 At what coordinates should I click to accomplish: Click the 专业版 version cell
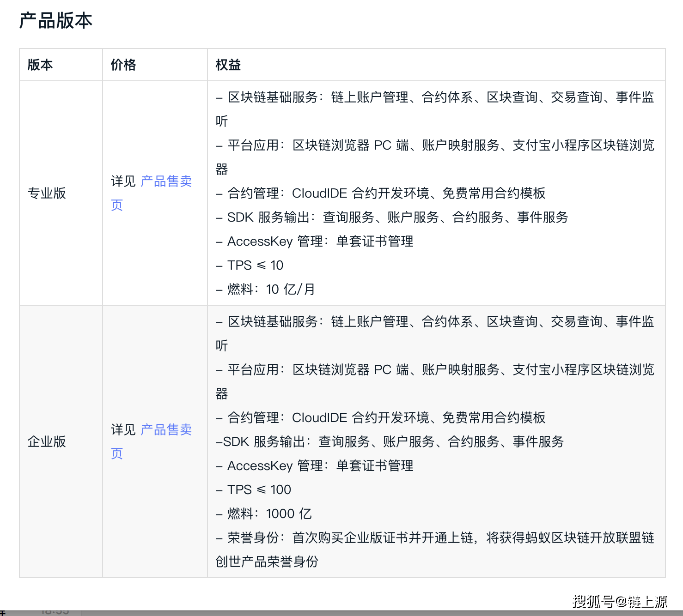[47, 193]
